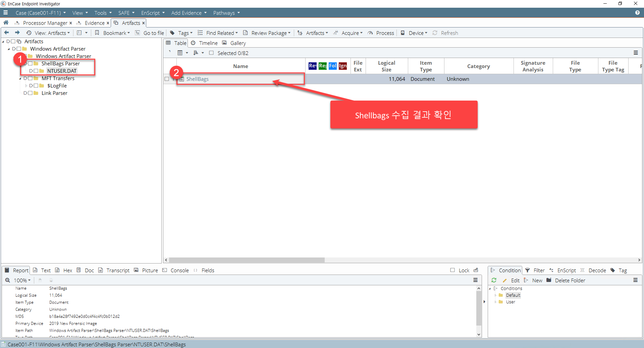The width and height of the screenshot is (644, 348).
Task: Click the horizontal scrollbar of the table
Action: (247, 260)
